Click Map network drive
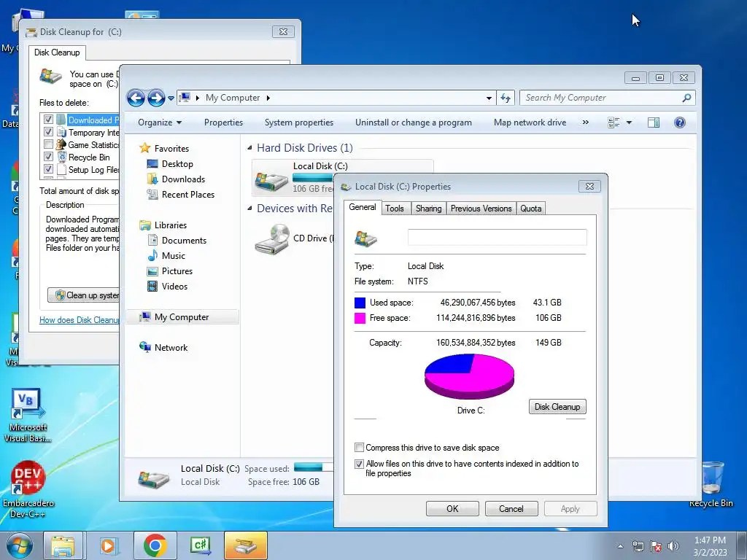 (x=530, y=122)
